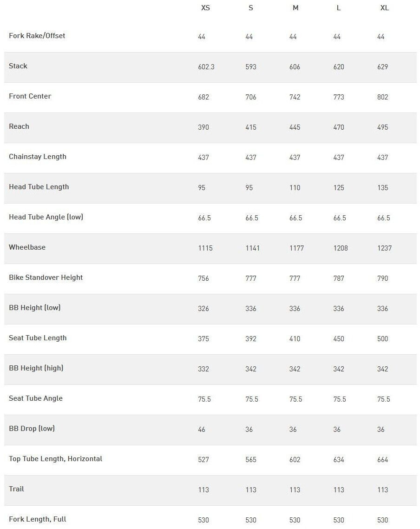The image size is (420, 529).
Task: Select the Trail row label
Action: (x=17, y=489)
